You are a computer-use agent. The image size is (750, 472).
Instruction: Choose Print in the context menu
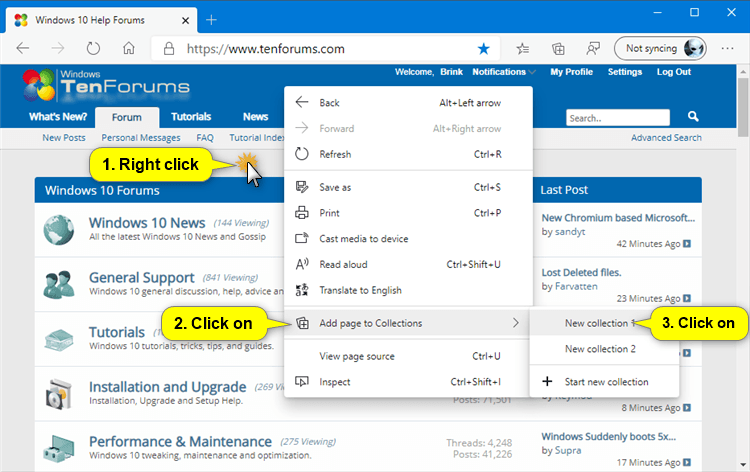(408, 213)
